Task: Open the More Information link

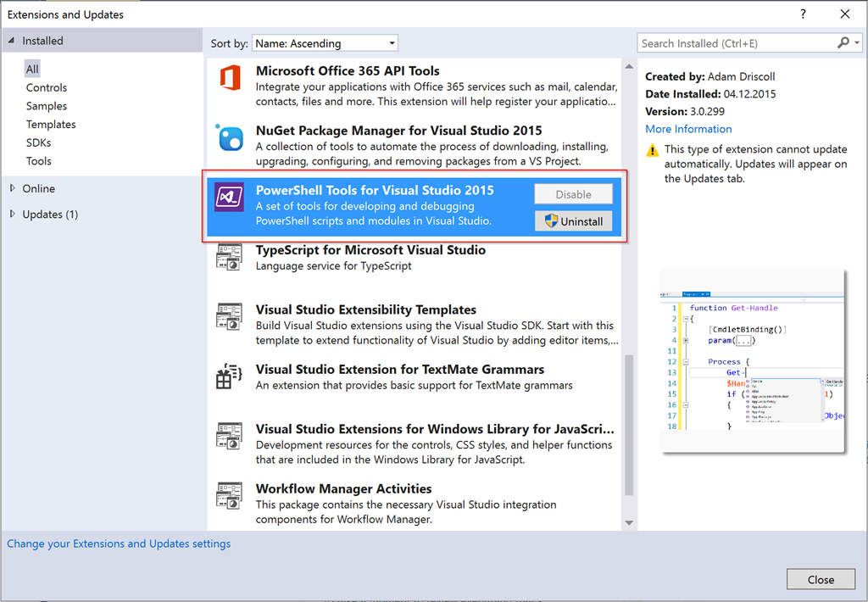Action: pos(688,129)
